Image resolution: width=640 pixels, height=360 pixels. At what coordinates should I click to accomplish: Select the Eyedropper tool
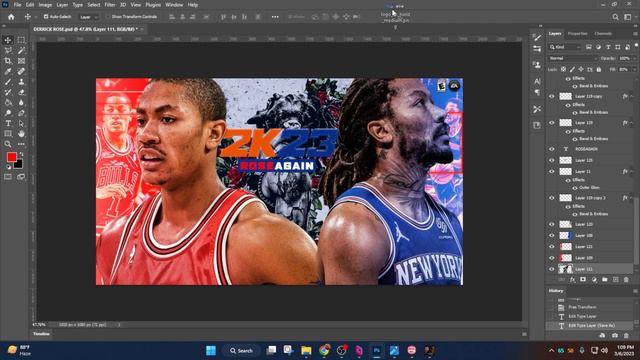click(8, 71)
